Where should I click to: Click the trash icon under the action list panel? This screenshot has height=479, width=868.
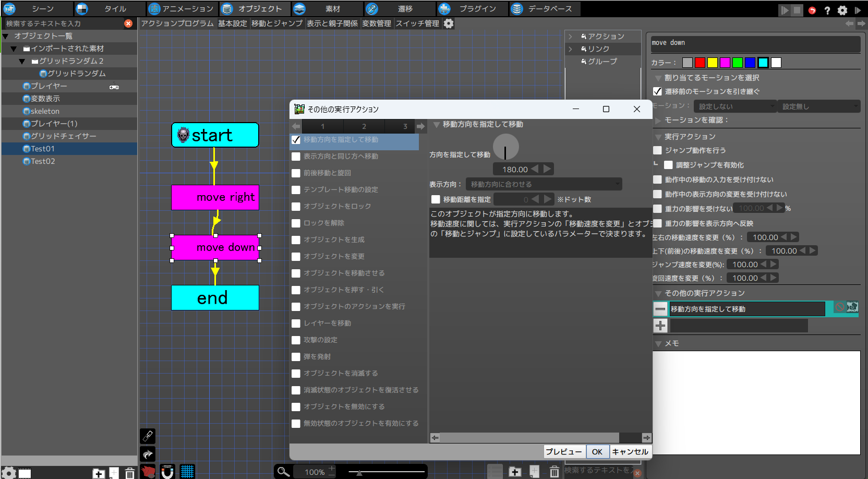554,472
